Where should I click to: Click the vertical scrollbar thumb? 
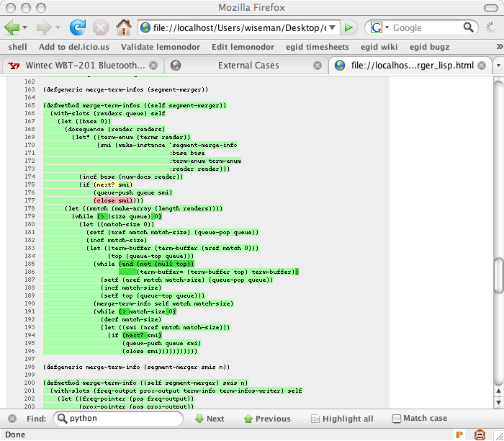[498, 276]
